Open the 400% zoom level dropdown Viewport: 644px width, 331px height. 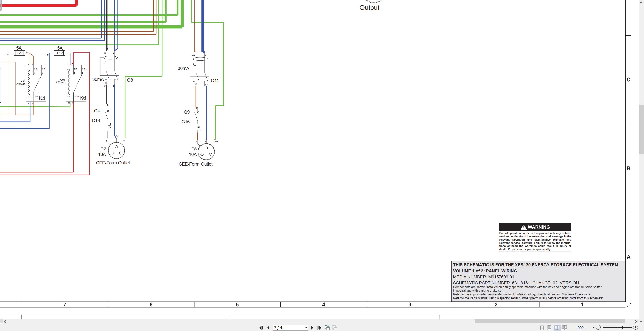tap(594, 328)
